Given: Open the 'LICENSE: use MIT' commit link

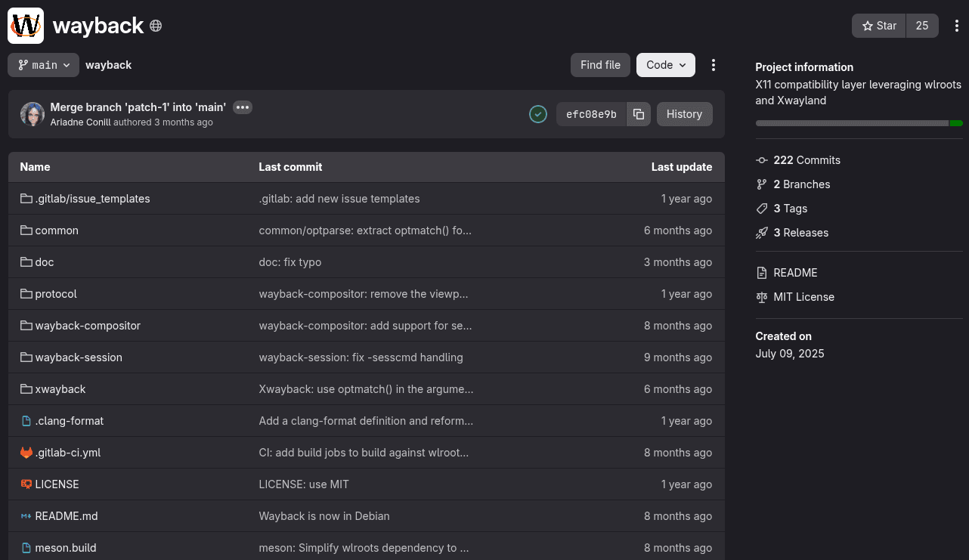Looking at the screenshot, I should pyautogui.click(x=304, y=484).
